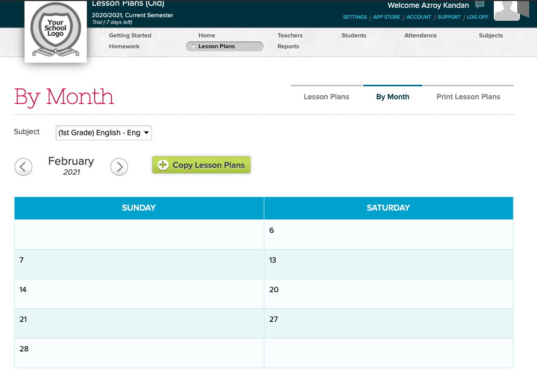Open the Attendance menu item
This screenshot has width=537, height=392.
[420, 35]
